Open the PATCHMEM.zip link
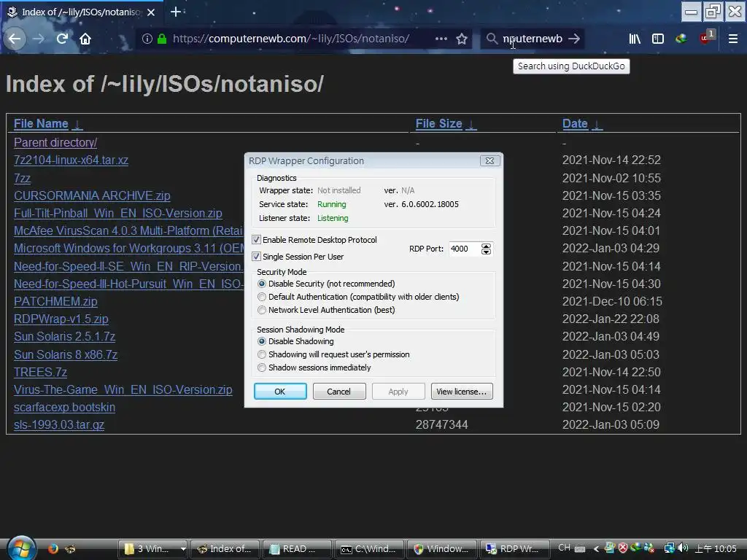This screenshot has height=560, width=747. coord(55,301)
